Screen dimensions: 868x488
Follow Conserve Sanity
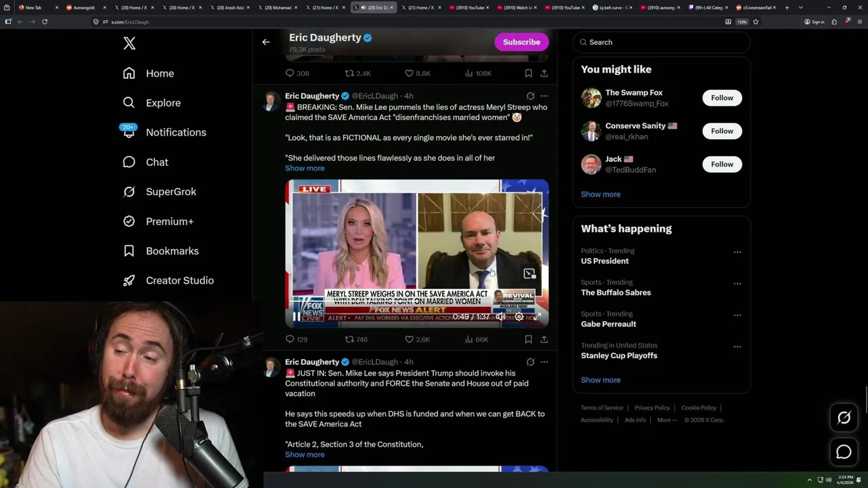tap(722, 131)
